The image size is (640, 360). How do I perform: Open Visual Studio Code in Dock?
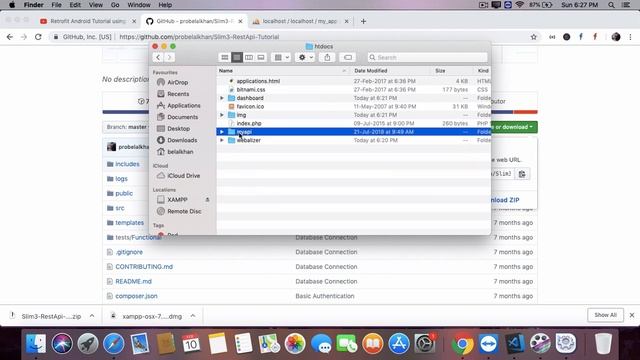click(514, 343)
